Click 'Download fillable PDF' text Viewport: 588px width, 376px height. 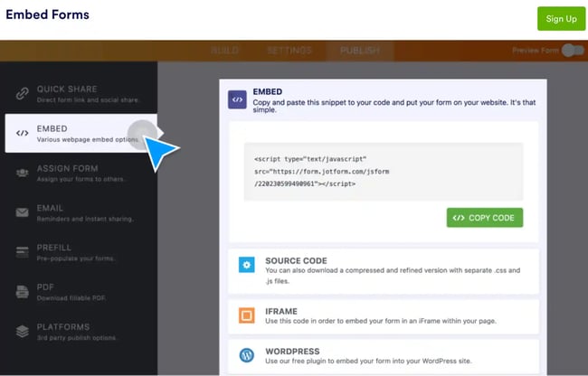71,298
